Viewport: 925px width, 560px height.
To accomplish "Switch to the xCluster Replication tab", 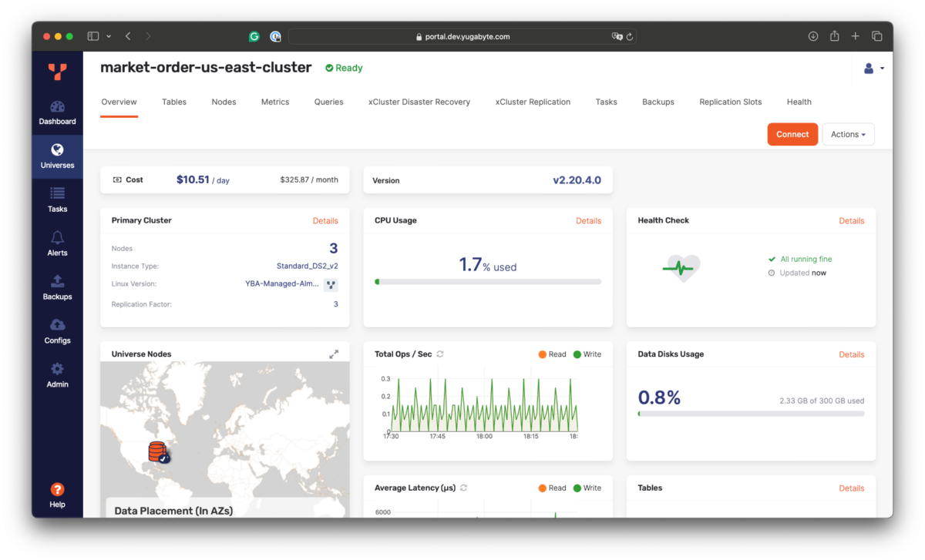I will coord(533,102).
